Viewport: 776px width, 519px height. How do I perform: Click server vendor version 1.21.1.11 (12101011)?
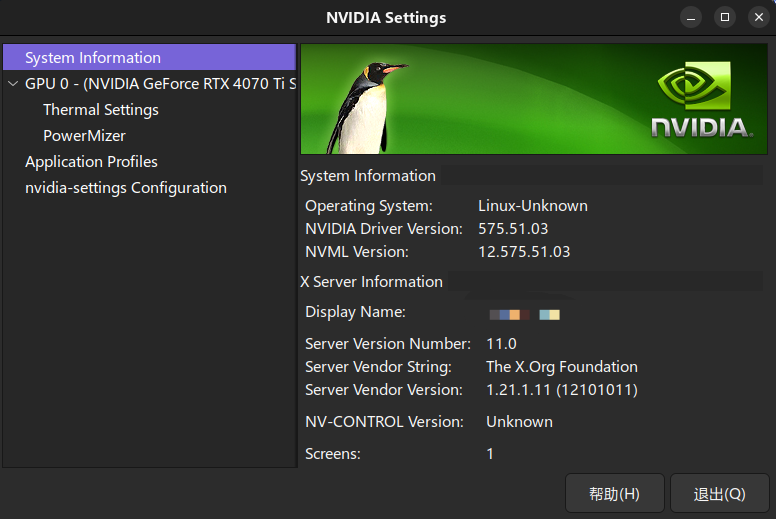[x=562, y=390]
